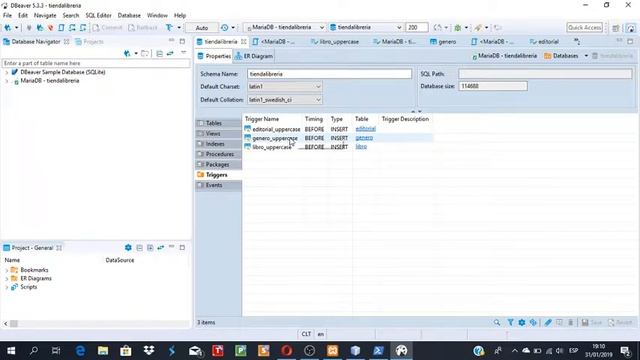Image resolution: width=640 pixels, height=360 pixels.
Task: Click the PowerShell taskbar icon
Action: pos(378,351)
